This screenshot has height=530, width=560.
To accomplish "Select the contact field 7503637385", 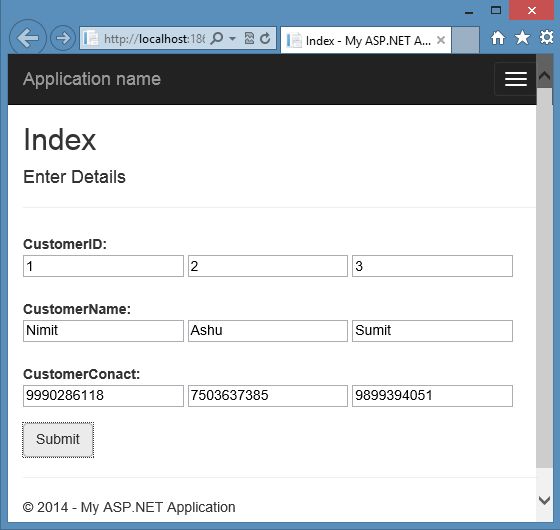I will [x=268, y=396].
